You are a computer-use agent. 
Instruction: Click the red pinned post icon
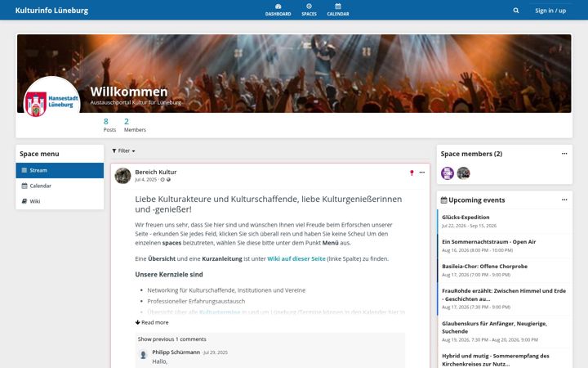412,173
